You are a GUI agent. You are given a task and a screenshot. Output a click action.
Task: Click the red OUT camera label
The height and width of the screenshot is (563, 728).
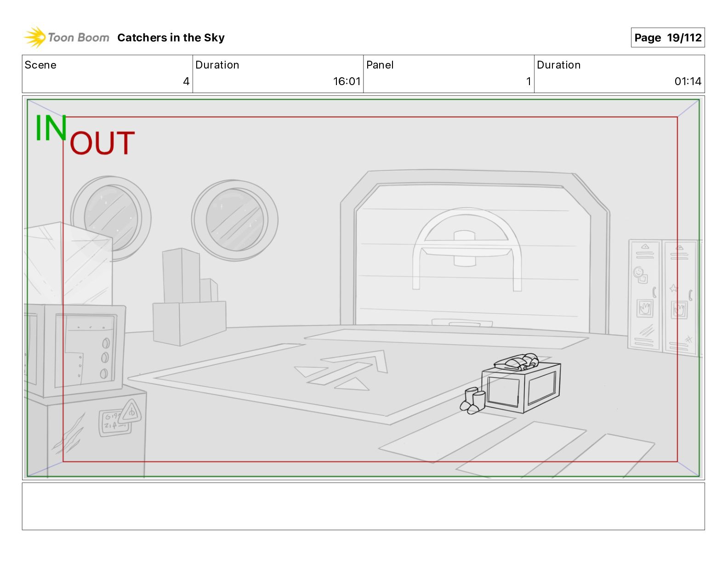coord(102,143)
